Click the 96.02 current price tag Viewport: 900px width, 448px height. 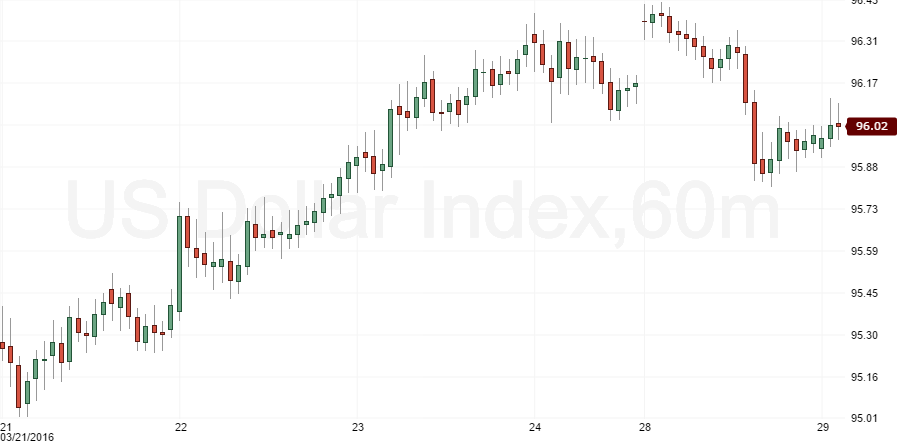[x=868, y=126]
